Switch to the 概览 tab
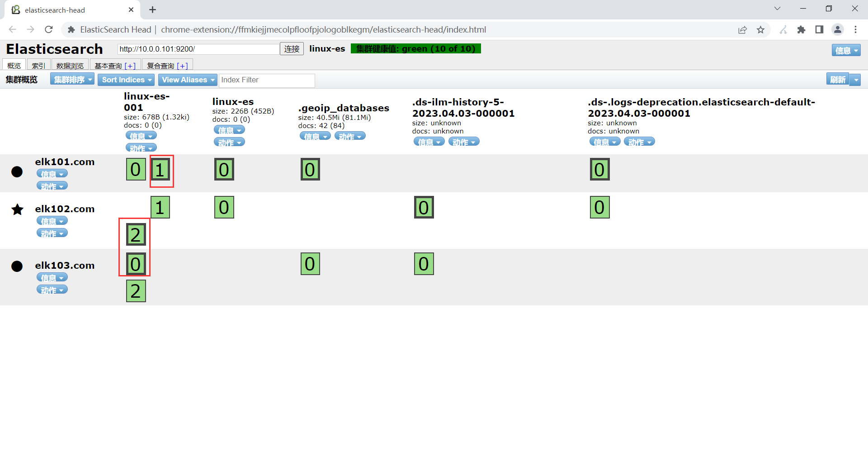The height and width of the screenshot is (466, 868). pos(14,65)
